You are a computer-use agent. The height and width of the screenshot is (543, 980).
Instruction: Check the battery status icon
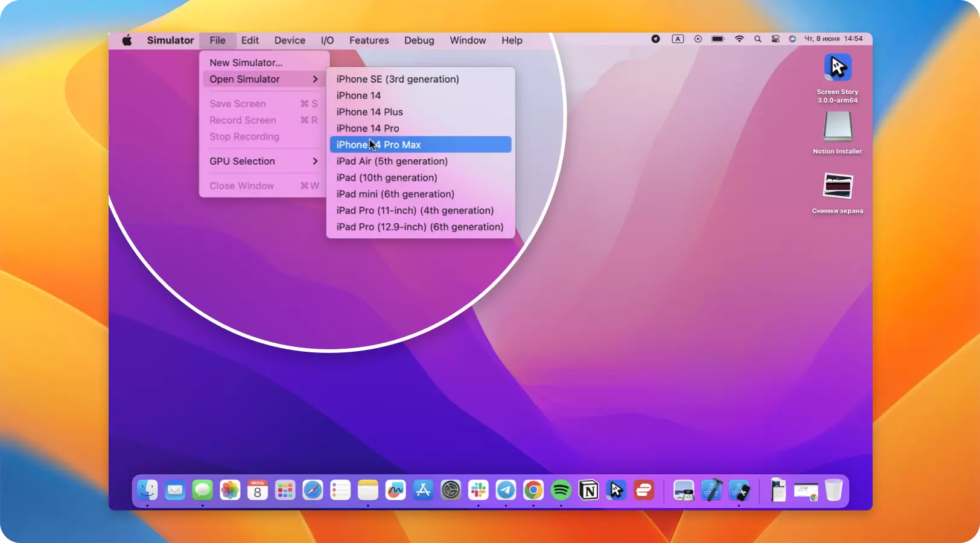click(717, 39)
